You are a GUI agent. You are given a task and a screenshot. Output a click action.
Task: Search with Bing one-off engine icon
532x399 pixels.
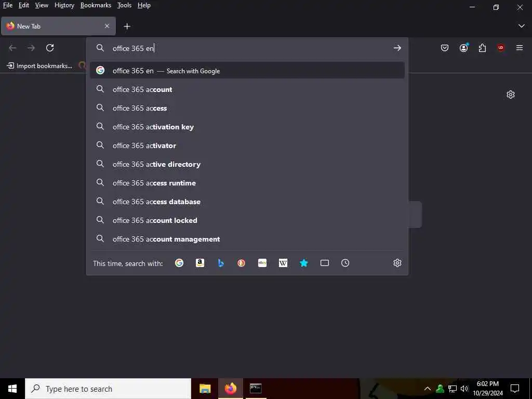220,263
